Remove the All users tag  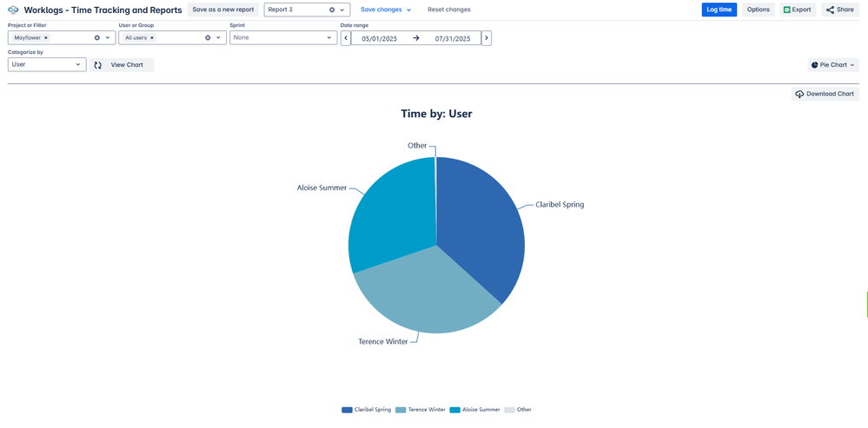pos(152,37)
